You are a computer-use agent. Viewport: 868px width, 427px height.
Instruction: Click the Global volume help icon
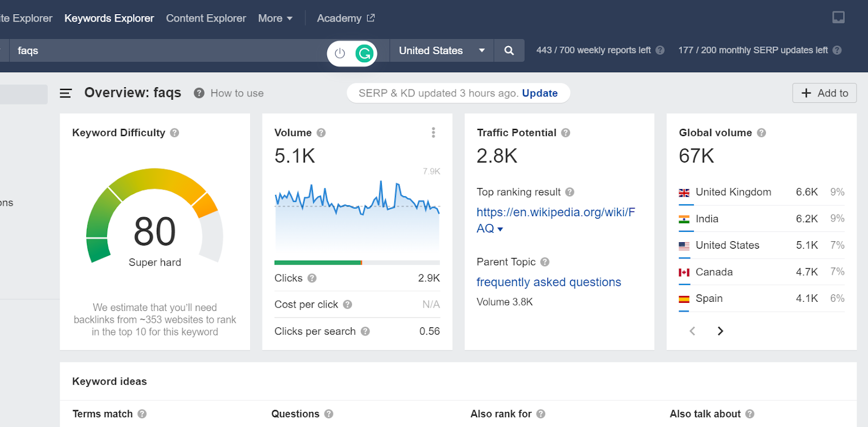point(762,133)
